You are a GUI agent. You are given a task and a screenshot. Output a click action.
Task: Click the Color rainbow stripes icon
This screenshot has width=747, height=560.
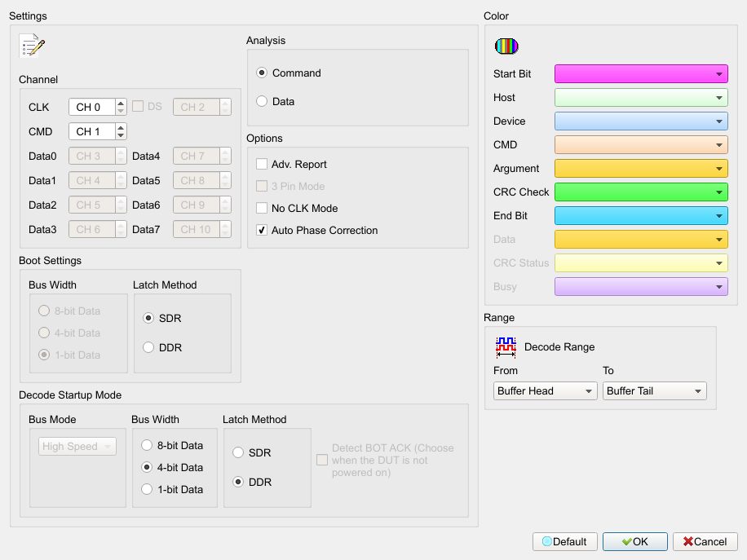(506, 46)
